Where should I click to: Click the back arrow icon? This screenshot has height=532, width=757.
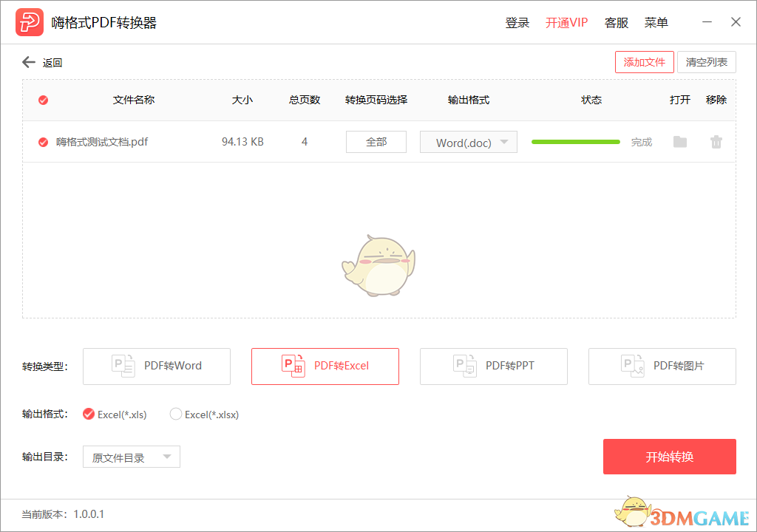point(29,63)
